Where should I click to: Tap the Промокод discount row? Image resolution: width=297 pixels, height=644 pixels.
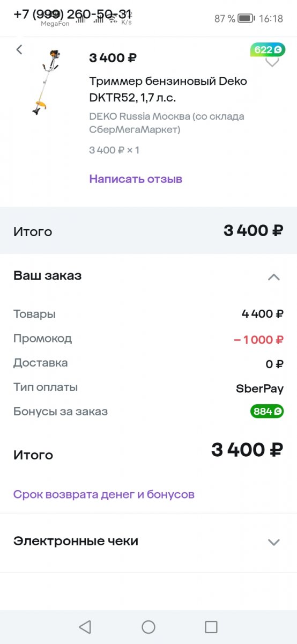[148, 339]
